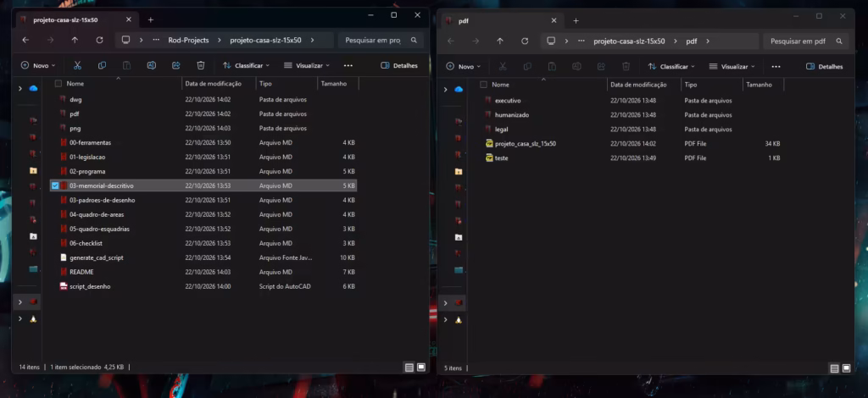Open Classificar dropdown in left window
The height and width of the screenshot is (398, 868).
247,65
